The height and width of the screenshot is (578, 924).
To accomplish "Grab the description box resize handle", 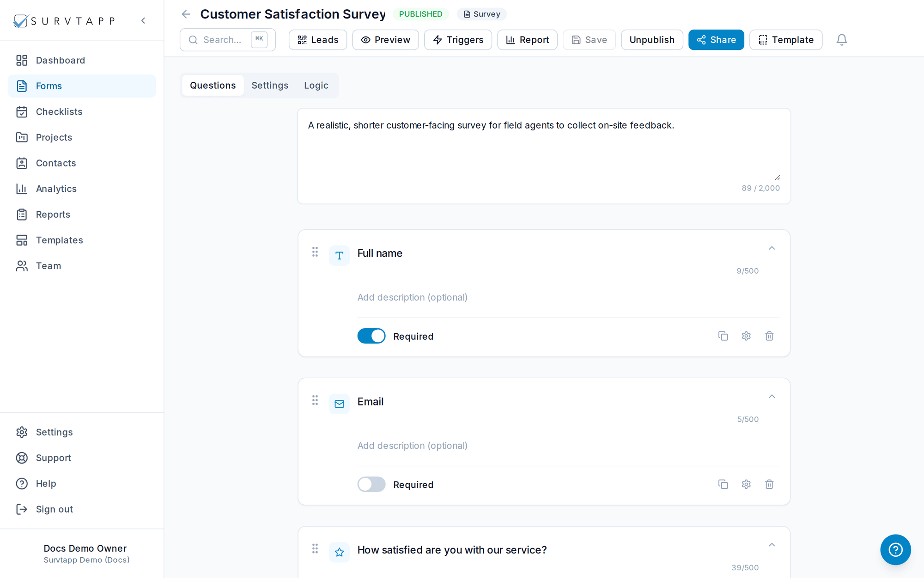I will [x=778, y=177].
